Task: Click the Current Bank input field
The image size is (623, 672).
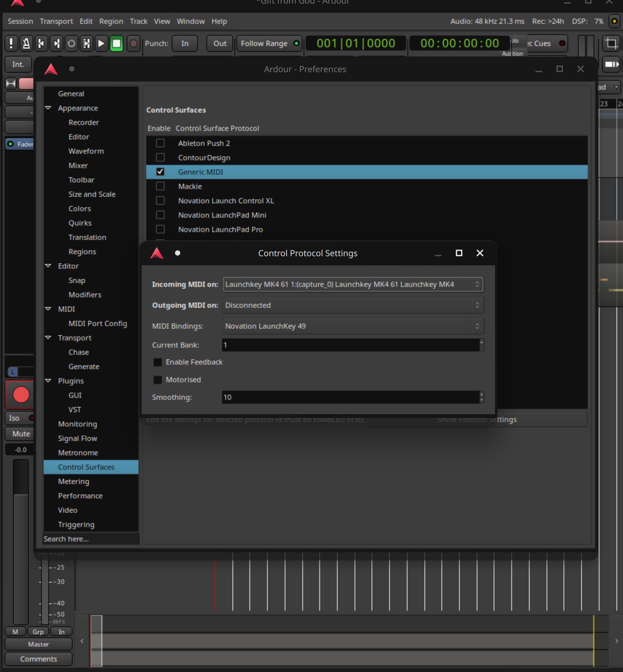Action: coord(350,345)
